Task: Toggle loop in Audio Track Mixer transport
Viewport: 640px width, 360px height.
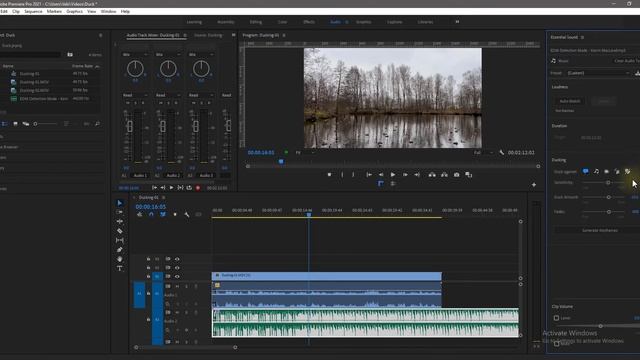Action: [189, 188]
